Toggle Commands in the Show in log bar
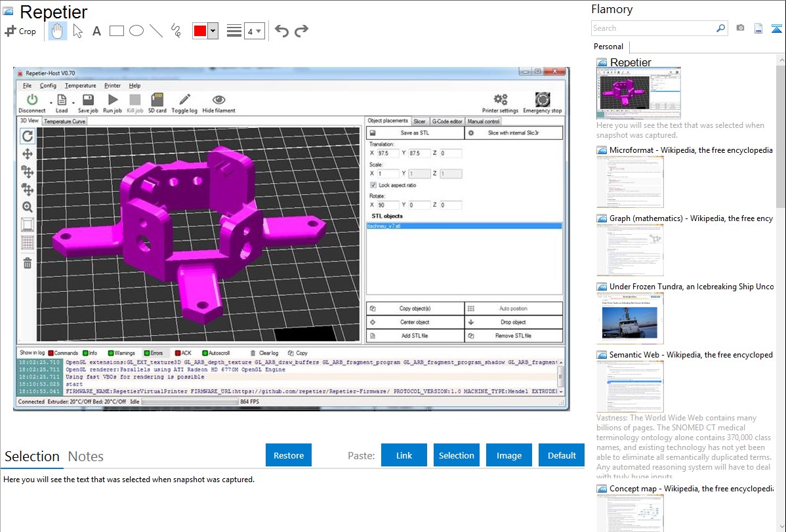The width and height of the screenshot is (786, 532). coord(63,353)
